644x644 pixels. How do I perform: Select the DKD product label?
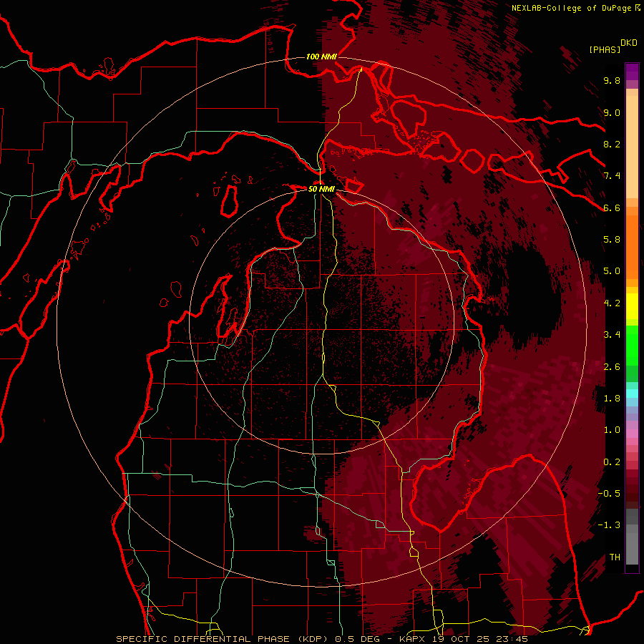pos(629,43)
